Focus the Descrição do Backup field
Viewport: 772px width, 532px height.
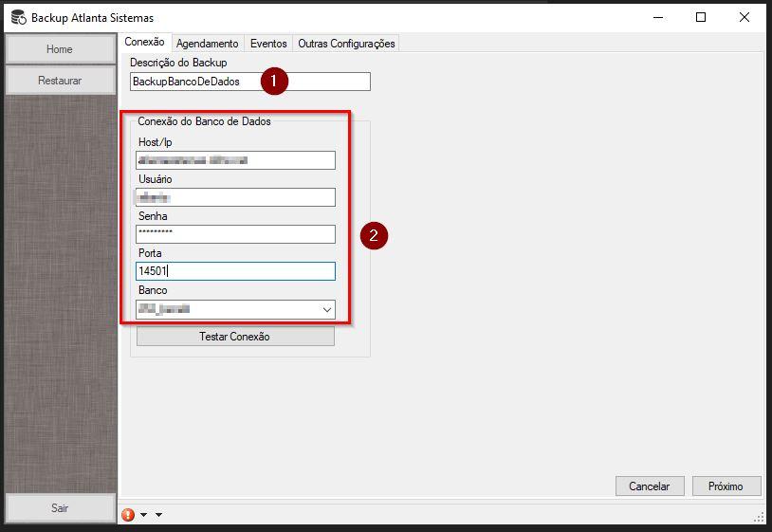(250, 82)
